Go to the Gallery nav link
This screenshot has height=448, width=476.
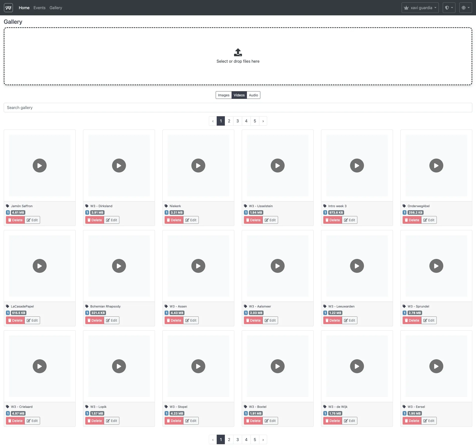pyautogui.click(x=56, y=8)
